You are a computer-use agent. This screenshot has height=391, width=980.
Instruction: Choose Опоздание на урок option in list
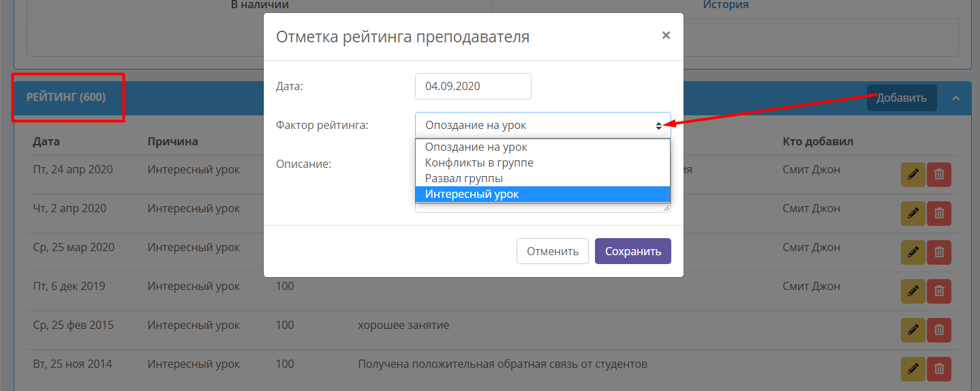(543, 147)
